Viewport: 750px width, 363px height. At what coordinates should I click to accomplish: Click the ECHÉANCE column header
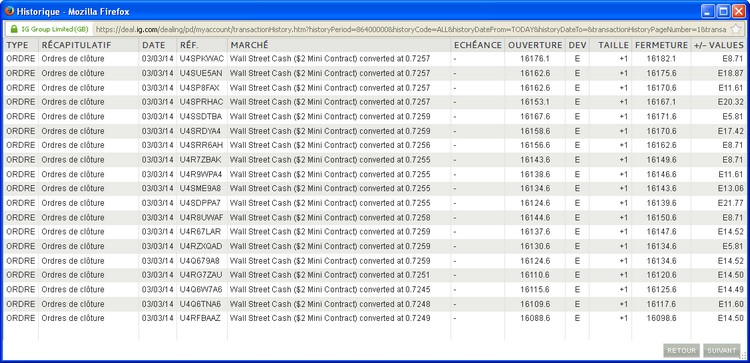[478, 45]
